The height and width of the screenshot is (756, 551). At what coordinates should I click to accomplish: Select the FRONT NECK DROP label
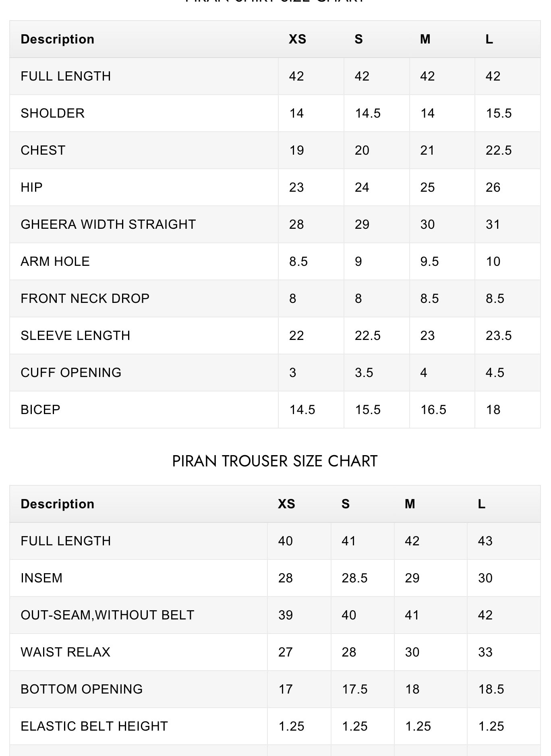point(85,298)
